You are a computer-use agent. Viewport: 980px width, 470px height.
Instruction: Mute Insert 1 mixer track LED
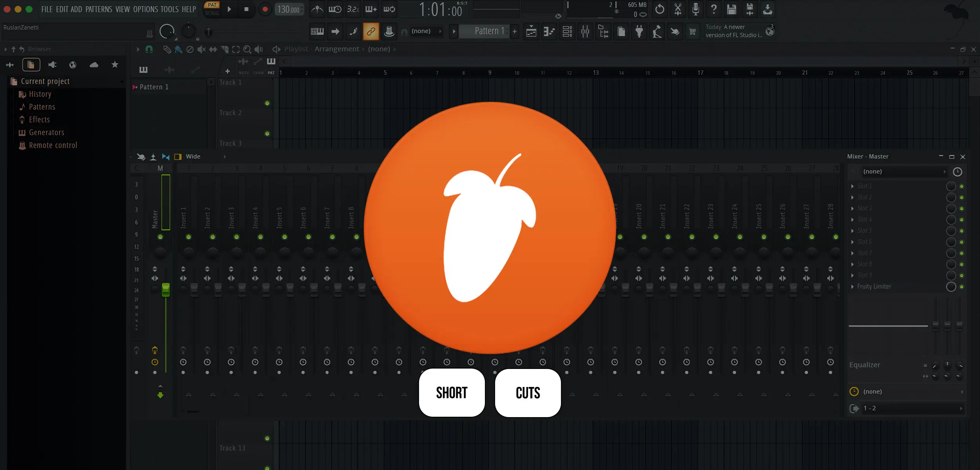click(189, 237)
